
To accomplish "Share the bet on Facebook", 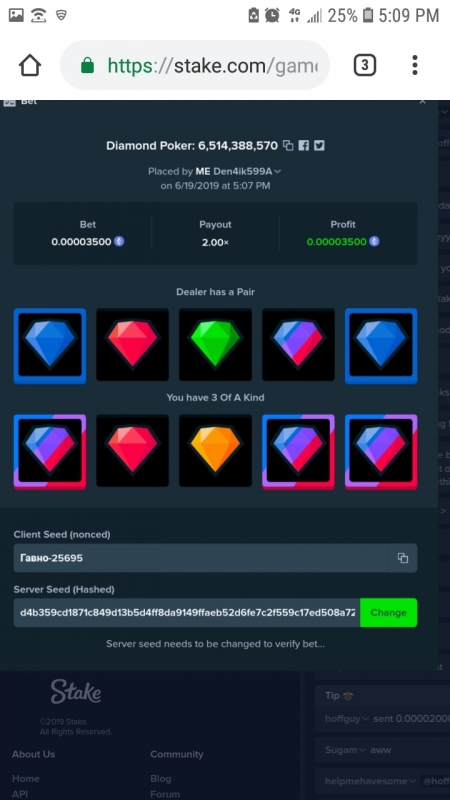I will click(304, 145).
